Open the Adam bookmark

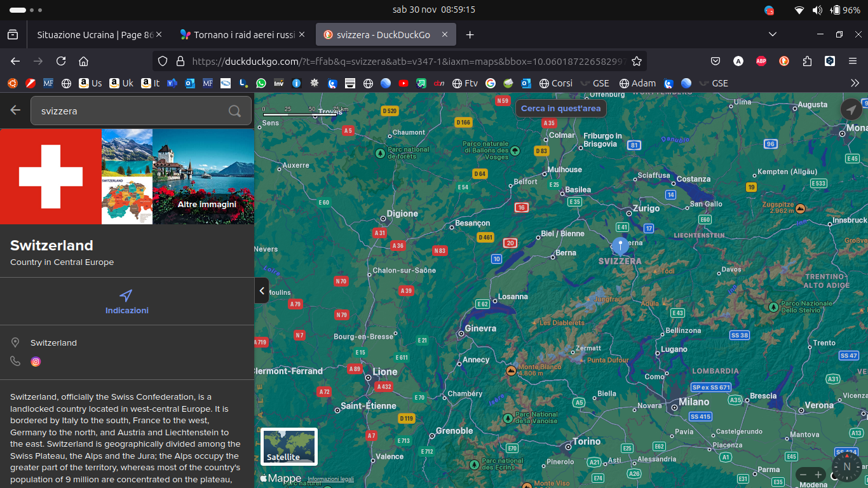tap(637, 83)
